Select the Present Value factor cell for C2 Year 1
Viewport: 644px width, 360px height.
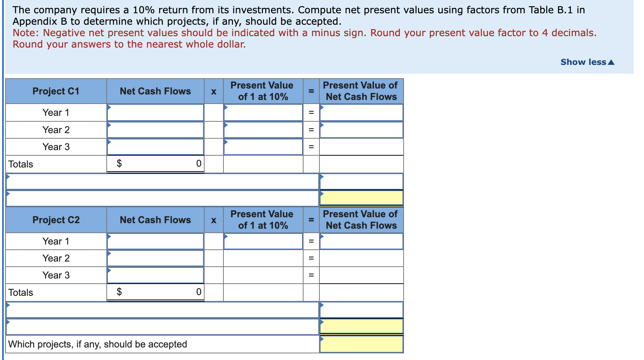tap(263, 241)
